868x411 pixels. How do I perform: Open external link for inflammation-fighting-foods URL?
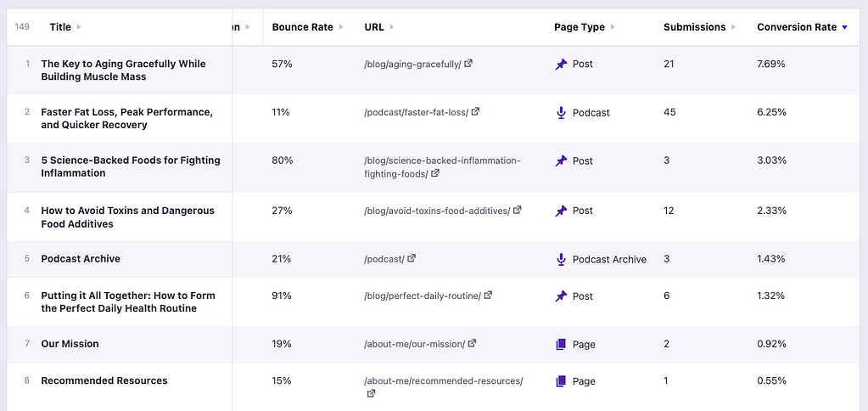click(435, 173)
